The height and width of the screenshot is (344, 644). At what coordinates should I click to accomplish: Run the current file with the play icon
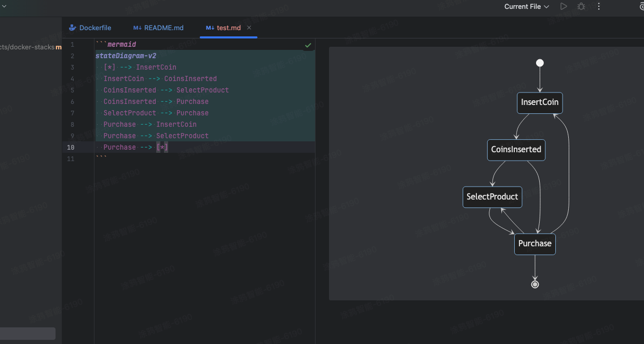(x=564, y=7)
